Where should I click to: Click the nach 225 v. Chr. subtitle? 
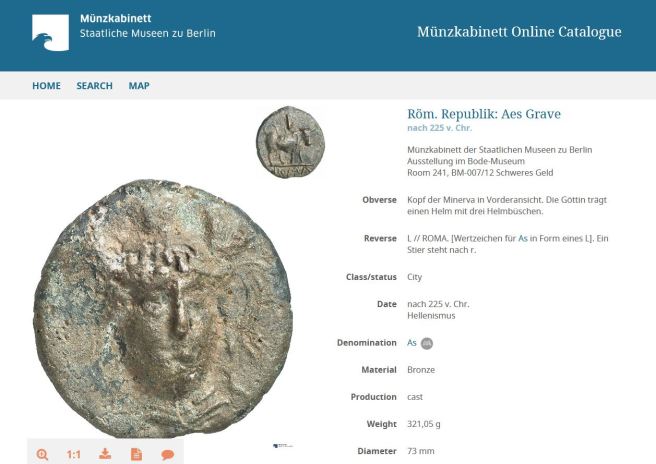[x=439, y=128]
